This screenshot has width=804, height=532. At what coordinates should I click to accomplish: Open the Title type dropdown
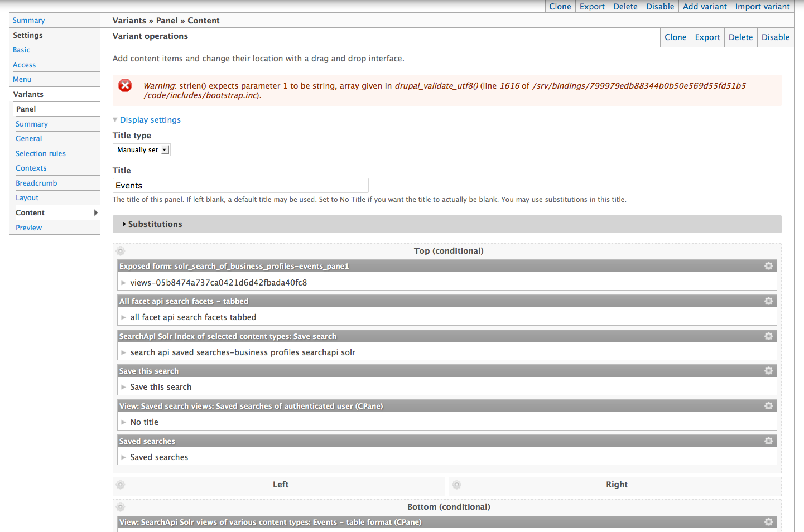[x=141, y=149]
